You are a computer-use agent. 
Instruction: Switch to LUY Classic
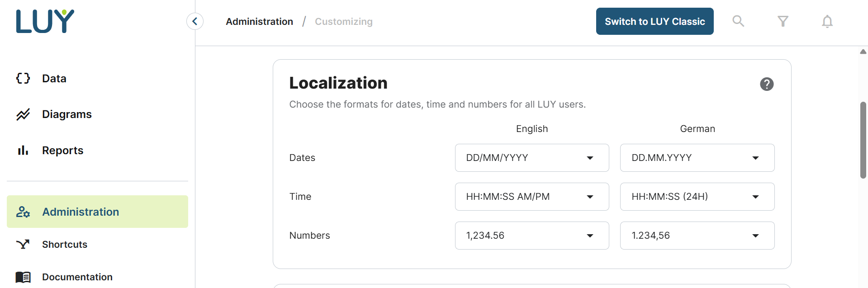point(655,21)
